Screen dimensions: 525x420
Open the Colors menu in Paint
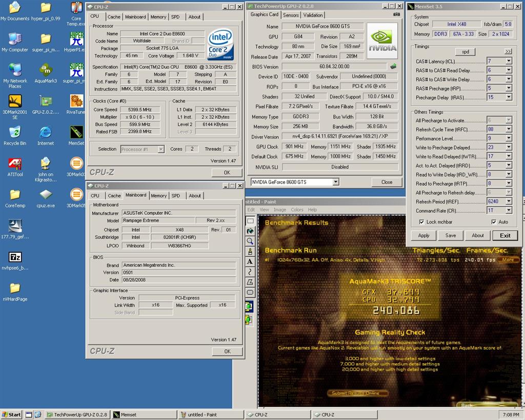coord(297,210)
